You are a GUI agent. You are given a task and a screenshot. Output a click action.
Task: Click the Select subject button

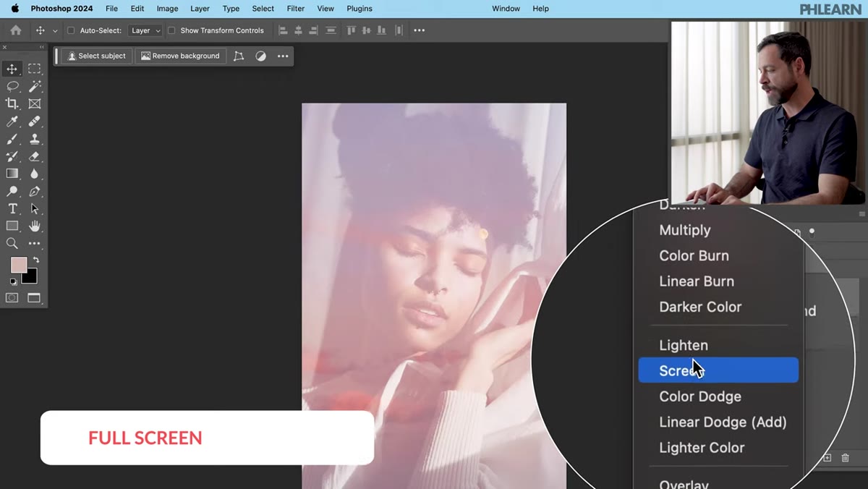96,56
